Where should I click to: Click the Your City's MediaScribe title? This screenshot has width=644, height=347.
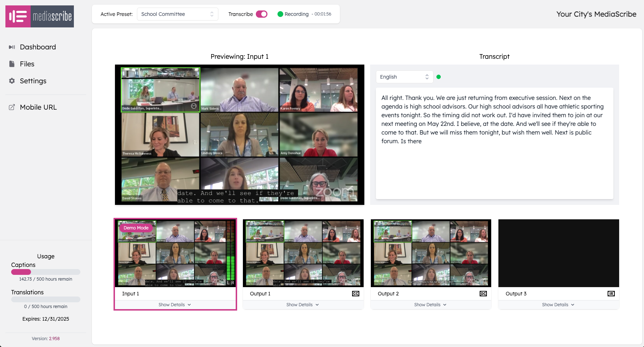[x=596, y=14]
